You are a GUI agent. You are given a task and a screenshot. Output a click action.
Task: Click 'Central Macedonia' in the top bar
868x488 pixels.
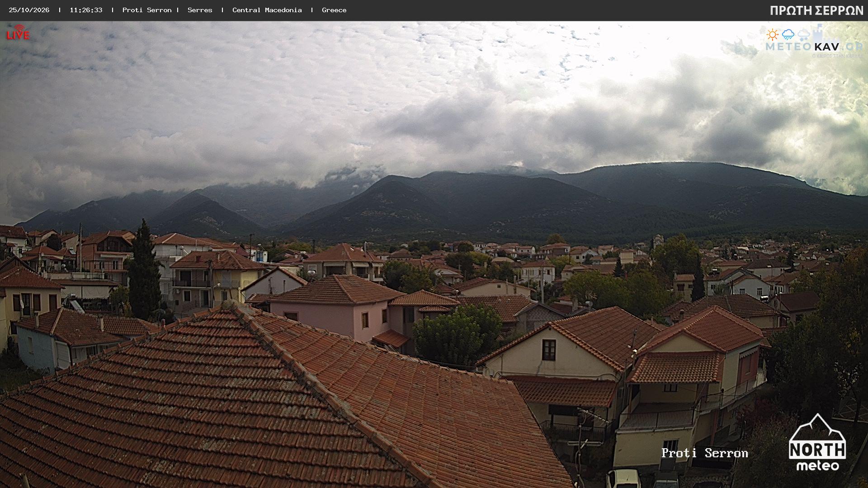click(267, 10)
